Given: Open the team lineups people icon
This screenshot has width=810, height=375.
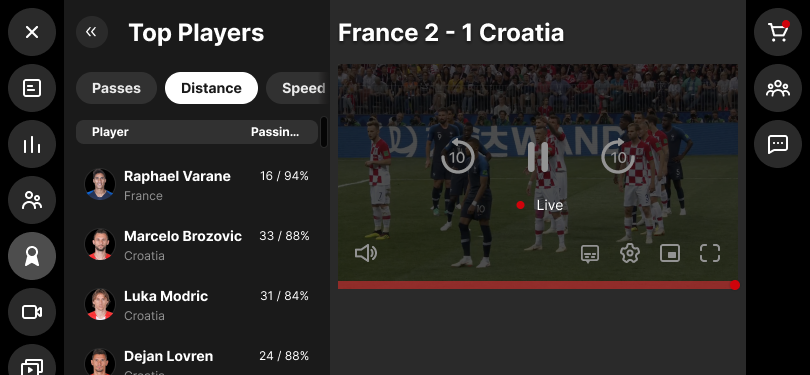Looking at the screenshot, I should pyautogui.click(x=32, y=200).
